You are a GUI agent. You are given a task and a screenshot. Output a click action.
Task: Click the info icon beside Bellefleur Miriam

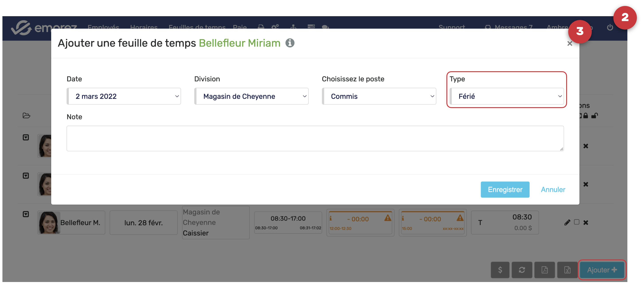290,43
